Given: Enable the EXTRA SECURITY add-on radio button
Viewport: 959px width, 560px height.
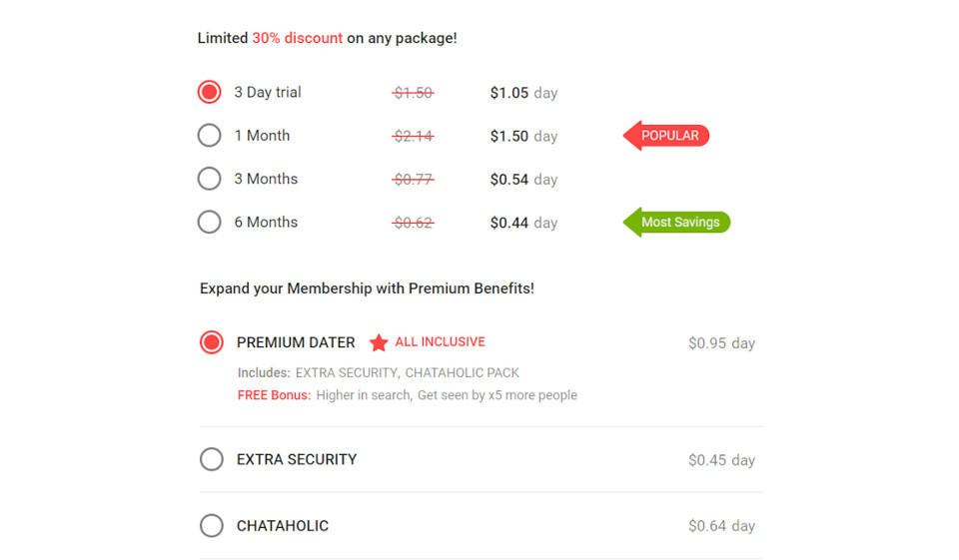Looking at the screenshot, I should pyautogui.click(x=212, y=459).
